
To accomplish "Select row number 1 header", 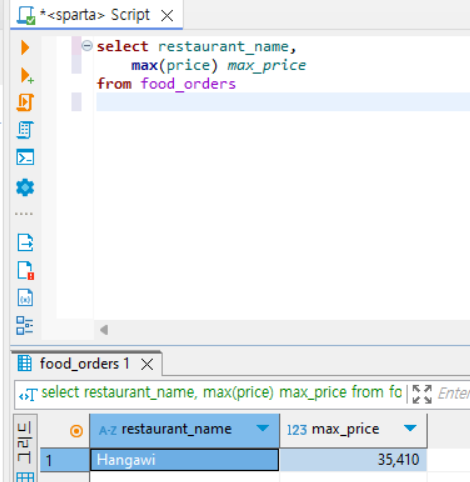I will pyautogui.click(x=65, y=460).
